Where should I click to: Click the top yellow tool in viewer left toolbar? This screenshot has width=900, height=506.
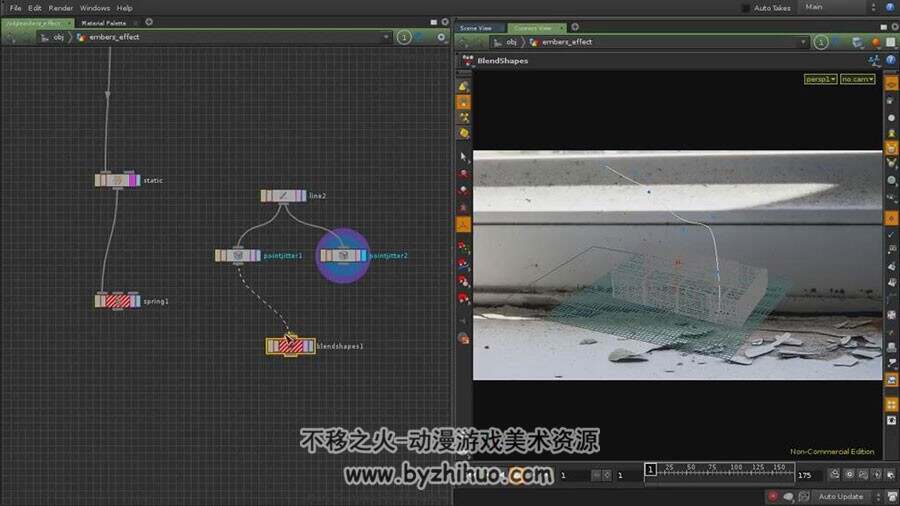coord(463,87)
